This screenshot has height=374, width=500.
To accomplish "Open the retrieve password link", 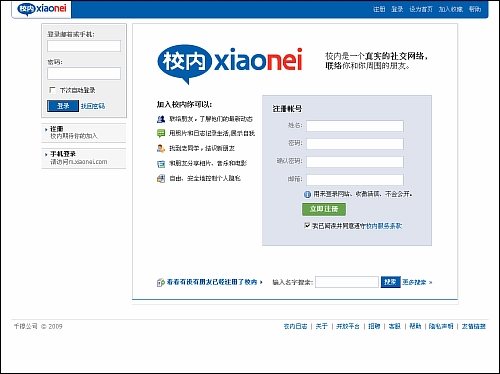I will coord(93,106).
